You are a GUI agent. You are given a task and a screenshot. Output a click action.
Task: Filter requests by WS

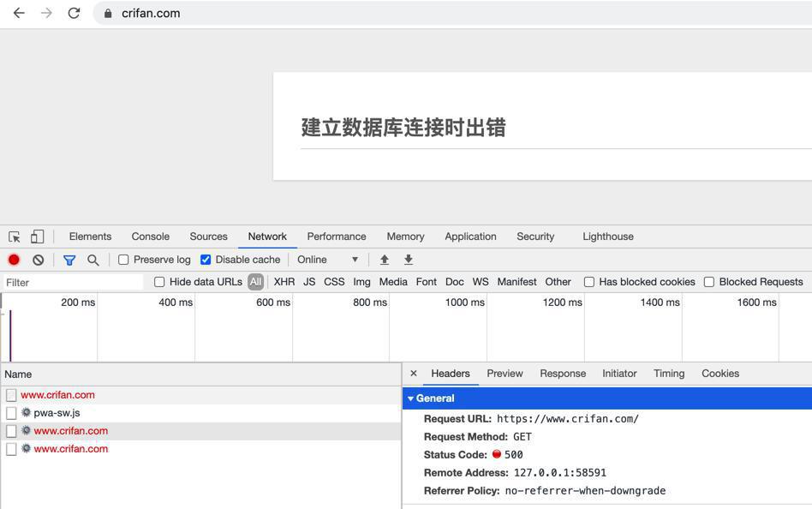[x=481, y=282]
